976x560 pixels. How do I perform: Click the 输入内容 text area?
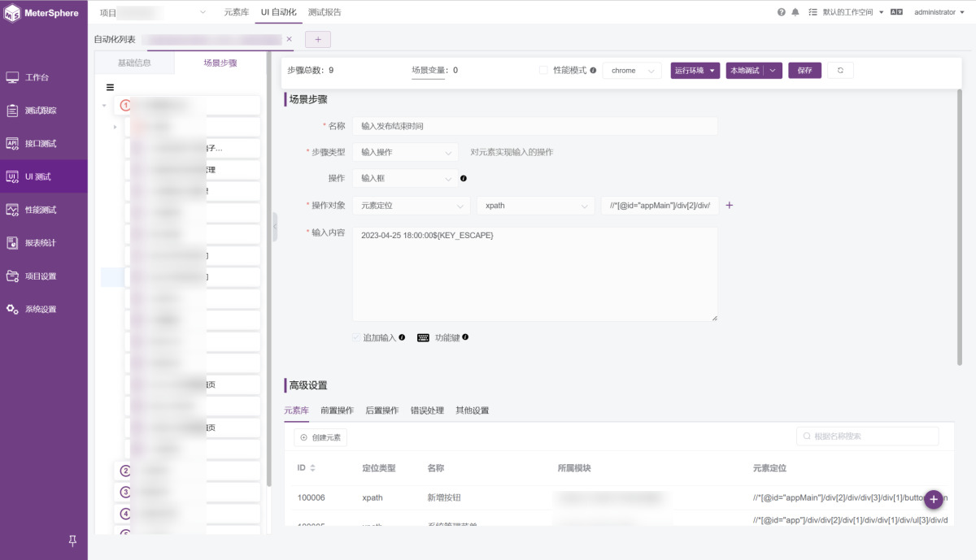point(534,274)
